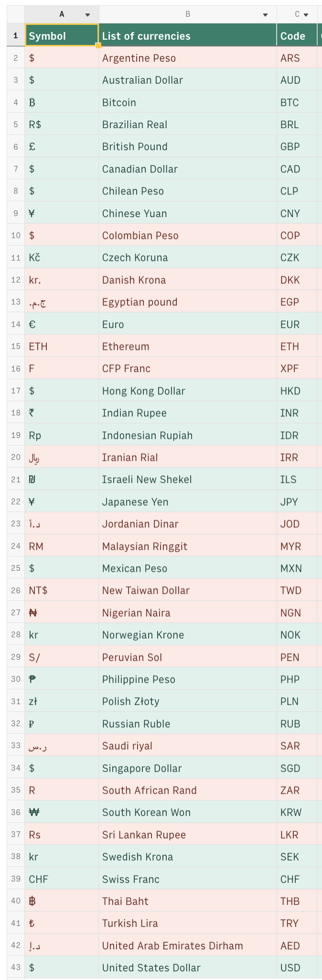Click the fill handle on cell A1
This screenshot has width=322, height=980.
(98, 46)
